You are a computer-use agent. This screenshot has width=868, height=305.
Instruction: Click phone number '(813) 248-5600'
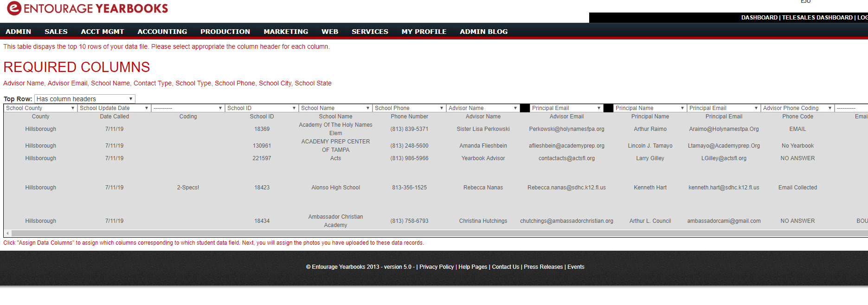[409, 146]
